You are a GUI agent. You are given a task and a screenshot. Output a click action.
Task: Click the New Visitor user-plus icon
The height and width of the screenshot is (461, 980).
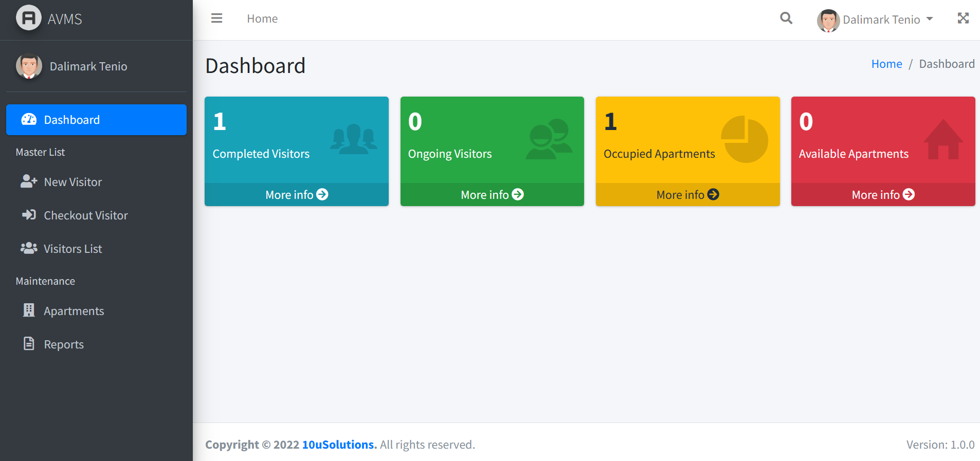click(x=29, y=181)
